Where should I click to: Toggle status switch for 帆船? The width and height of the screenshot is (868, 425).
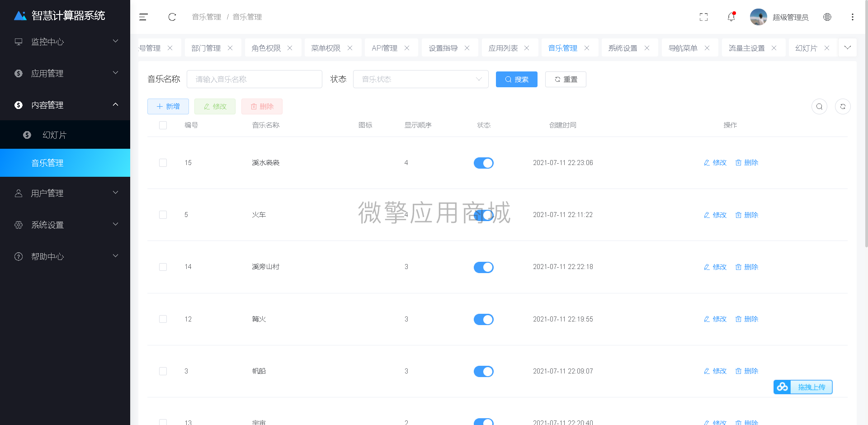(x=484, y=371)
